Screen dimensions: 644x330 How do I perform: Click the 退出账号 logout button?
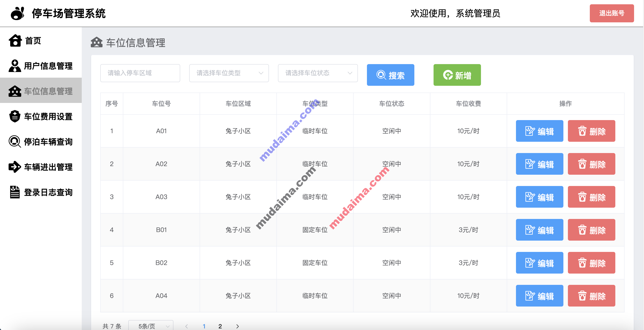tap(612, 13)
